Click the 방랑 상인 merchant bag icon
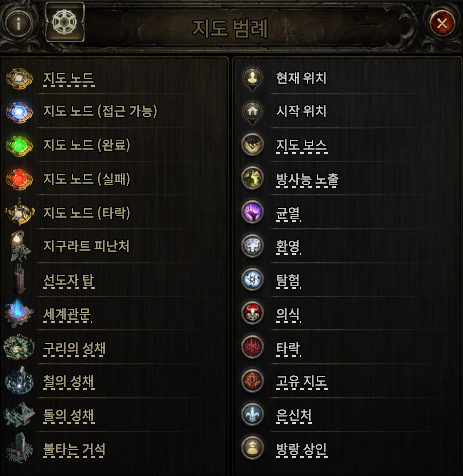Screen dimensions: 463x476 (x=252, y=448)
